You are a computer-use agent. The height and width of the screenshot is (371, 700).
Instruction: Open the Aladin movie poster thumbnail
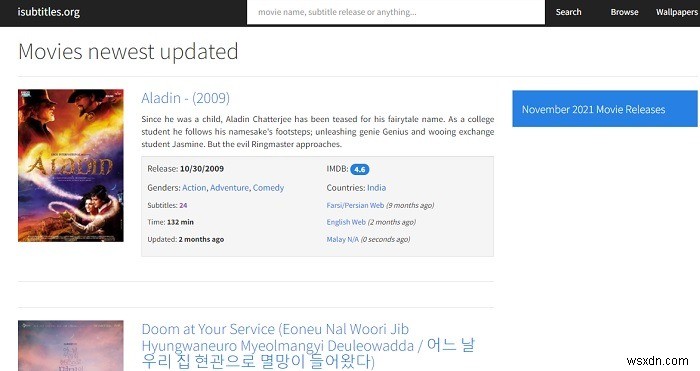71,165
